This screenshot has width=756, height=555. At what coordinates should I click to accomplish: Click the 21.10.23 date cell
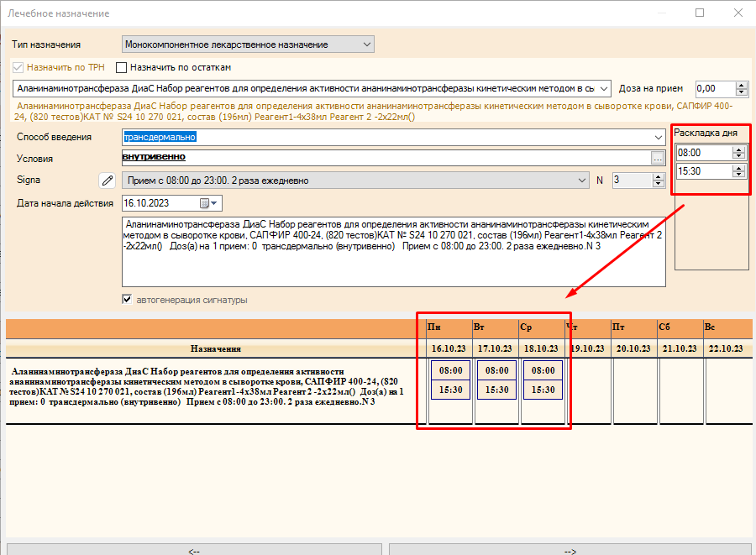pyautogui.click(x=680, y=348)
